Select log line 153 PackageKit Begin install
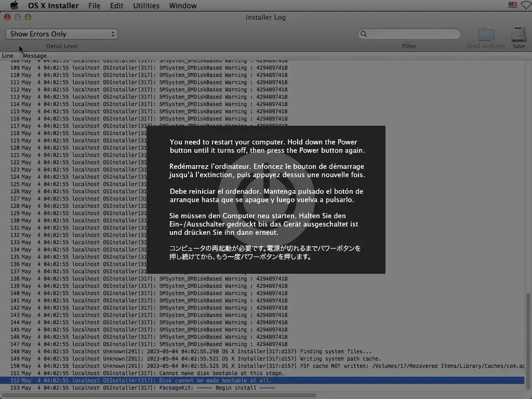 pyautogui.click(x=262, y=388)
